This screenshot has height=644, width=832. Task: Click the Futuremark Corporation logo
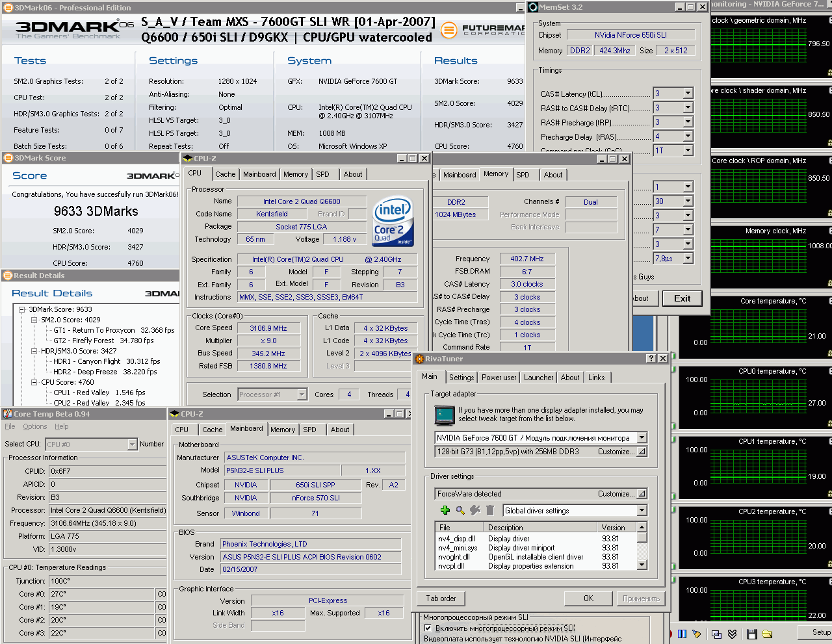tap(482, 30)
